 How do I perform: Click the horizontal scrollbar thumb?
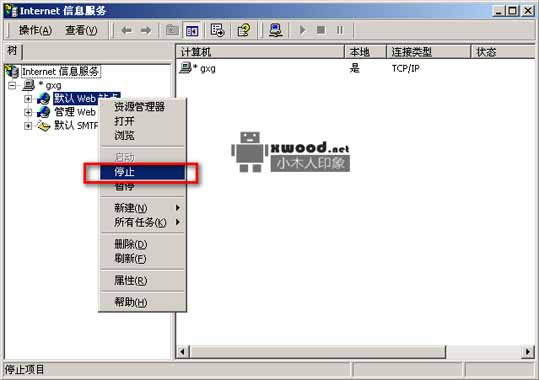pos(317,352)
